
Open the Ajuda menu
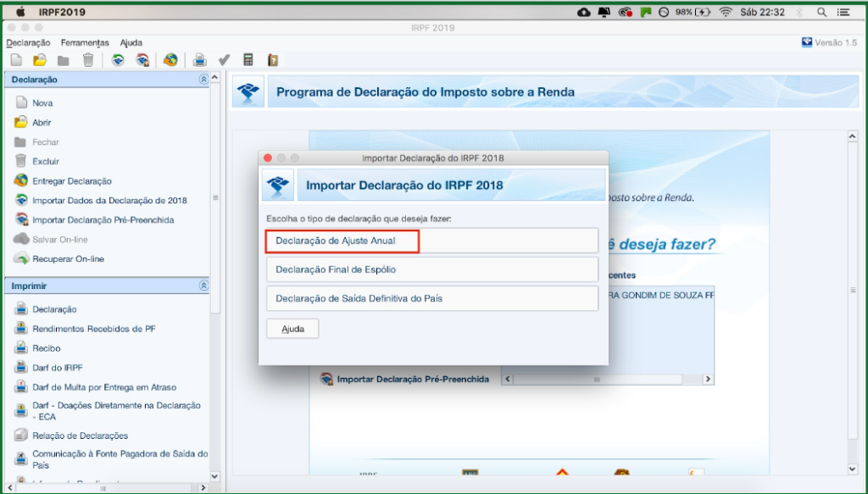pos(131,42)
